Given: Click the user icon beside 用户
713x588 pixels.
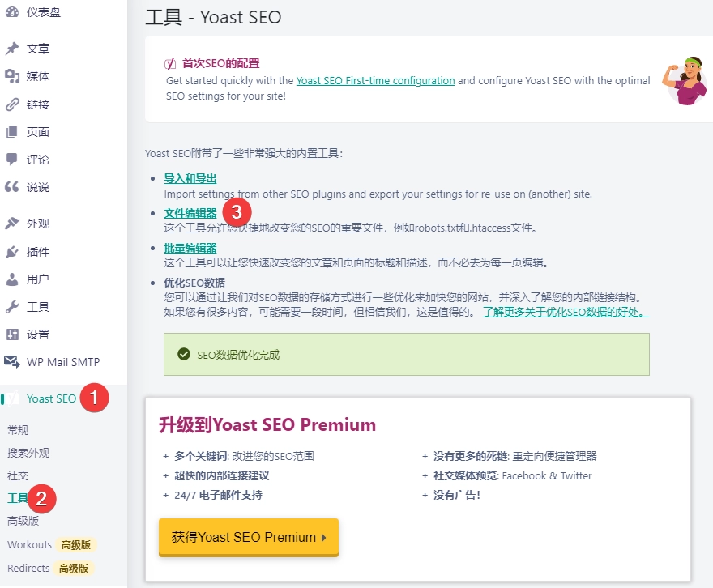Looking at the screenshot, I should (x=12, y=279).
